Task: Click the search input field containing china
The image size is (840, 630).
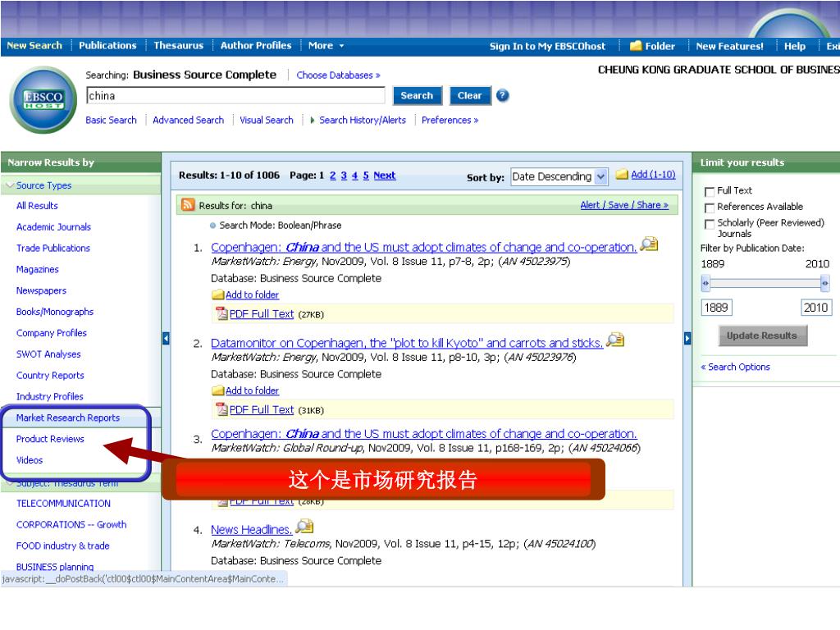Action: tap(235, 95)
